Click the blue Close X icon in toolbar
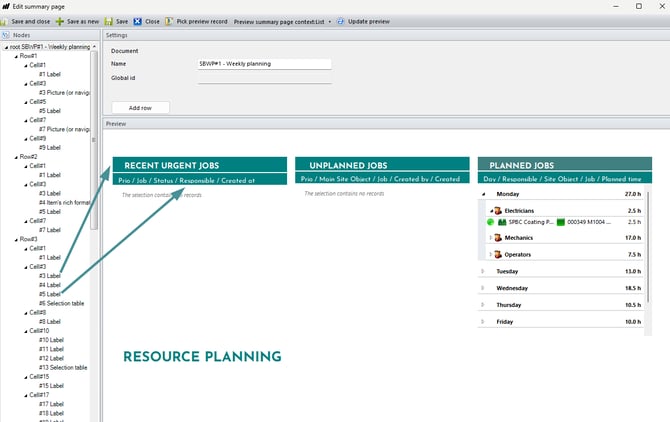Screen dimensions: 670x422 click(x=139, y=21)
